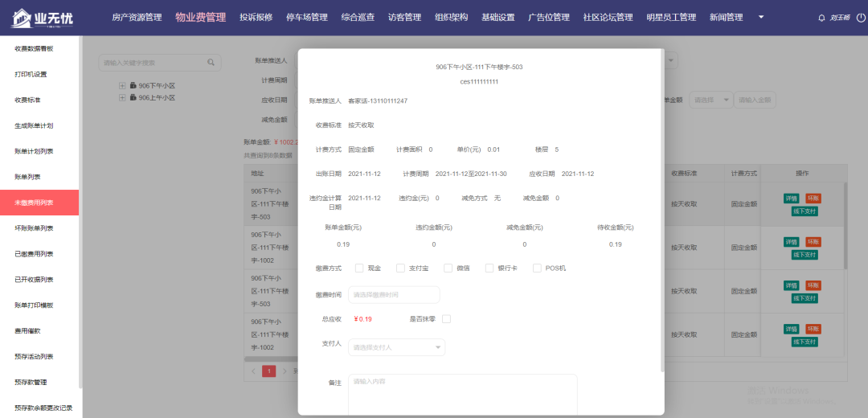Open 广告位管理 menu
Viewport: 868px width, 418px height.
[549, 18]
